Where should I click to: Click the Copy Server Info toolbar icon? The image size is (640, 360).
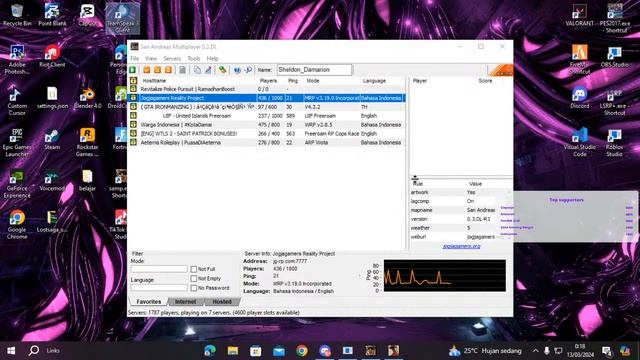click(x=197, y=70)
